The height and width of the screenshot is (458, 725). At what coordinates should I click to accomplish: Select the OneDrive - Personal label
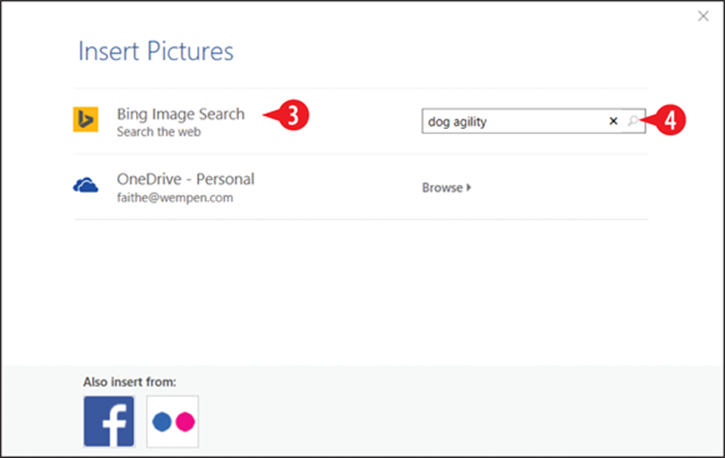[x=185, y=179]
